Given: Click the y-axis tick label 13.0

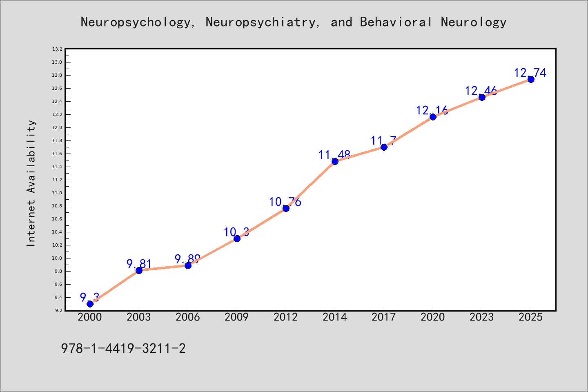Looking at the screenshot, I should (57, 62).
